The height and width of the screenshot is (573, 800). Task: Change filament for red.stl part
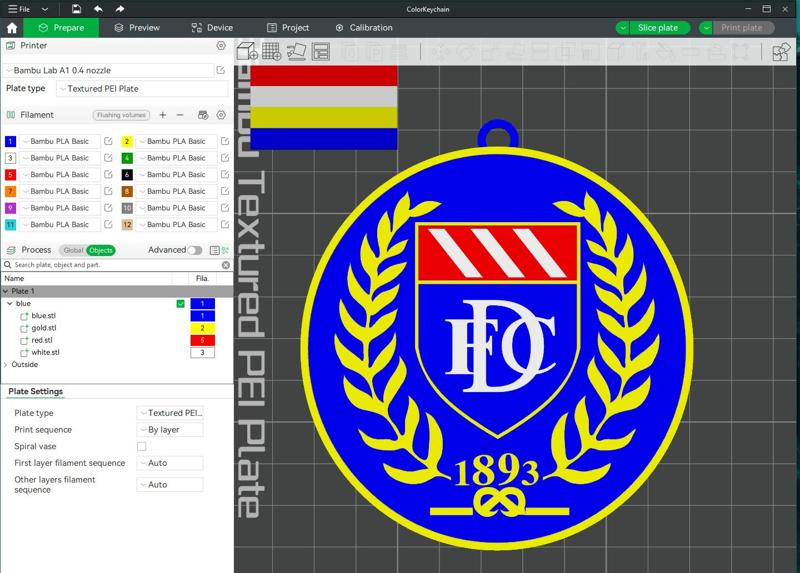203,340
